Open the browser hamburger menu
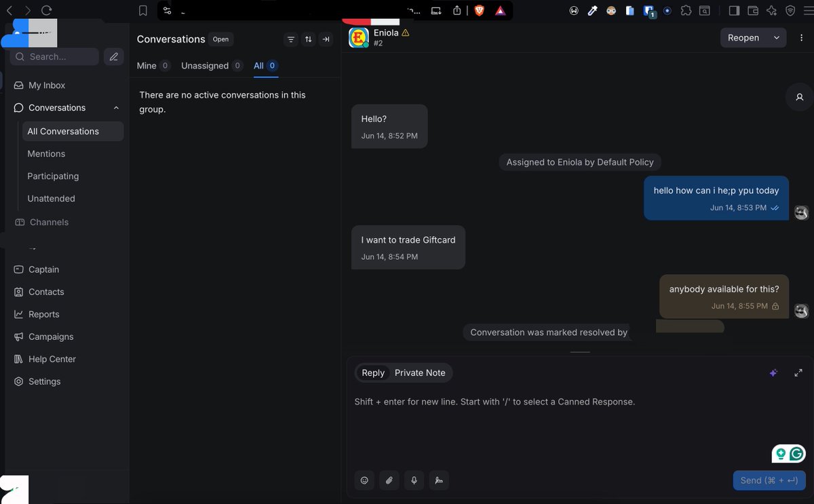 click(807, 10)
